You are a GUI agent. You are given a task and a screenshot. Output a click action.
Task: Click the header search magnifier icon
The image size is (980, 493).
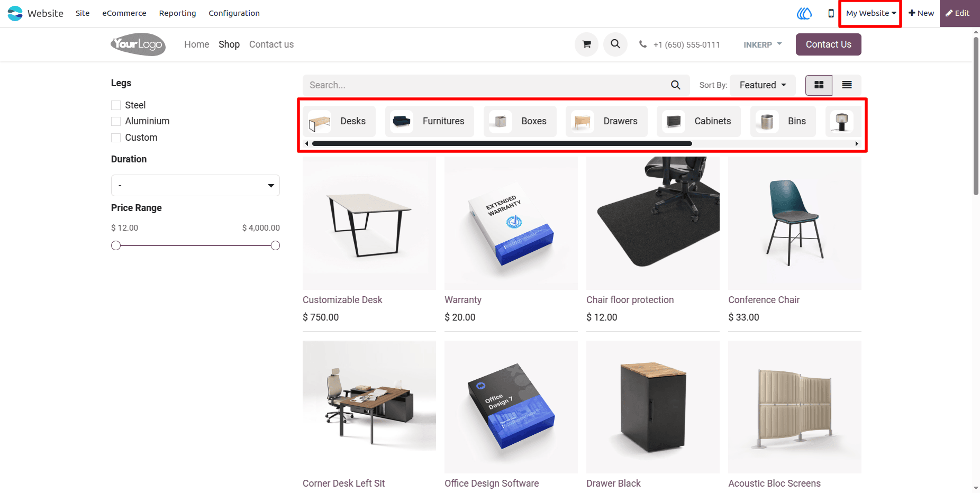[615, 44]
